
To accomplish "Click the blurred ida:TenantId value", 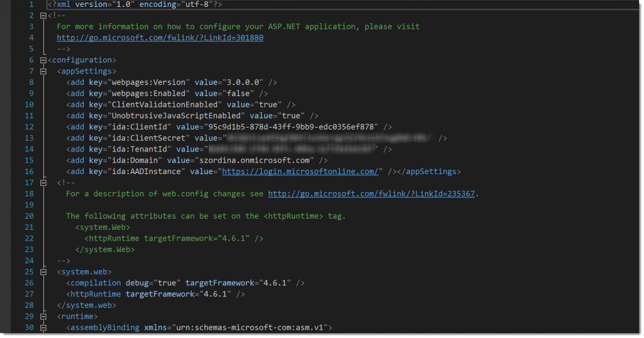I will (x=292, y=149).
